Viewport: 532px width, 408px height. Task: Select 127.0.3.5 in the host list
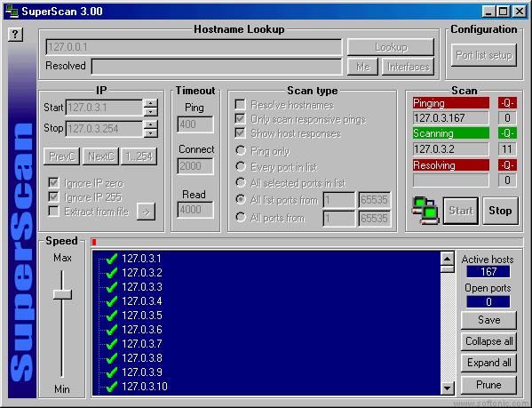click(142, 316)
